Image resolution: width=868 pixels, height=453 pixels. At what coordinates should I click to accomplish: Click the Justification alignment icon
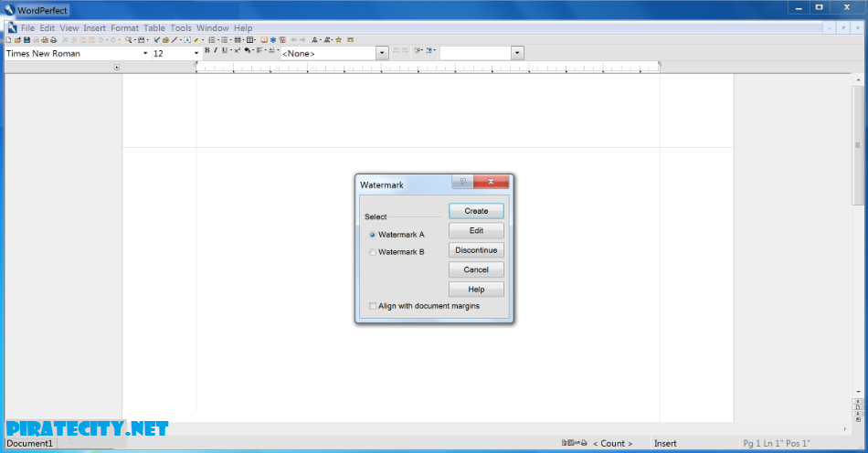click(259, 50)
